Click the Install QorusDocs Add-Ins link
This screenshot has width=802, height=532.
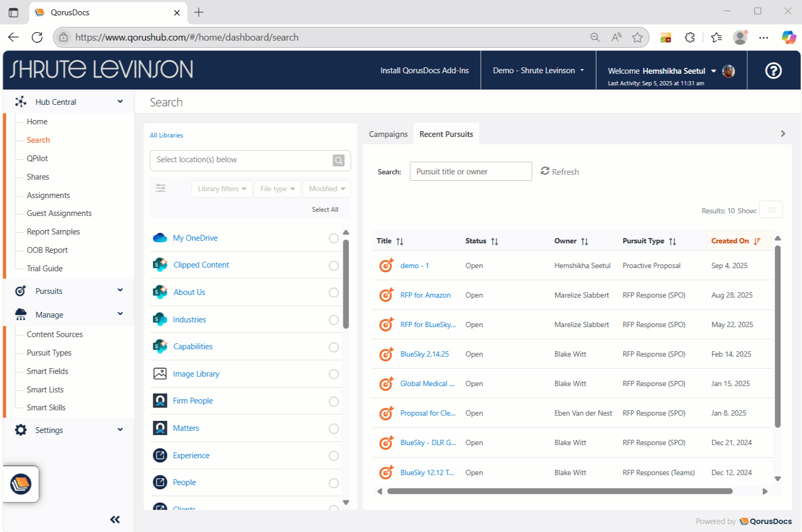pyautogui.click(x=424, y=71)
